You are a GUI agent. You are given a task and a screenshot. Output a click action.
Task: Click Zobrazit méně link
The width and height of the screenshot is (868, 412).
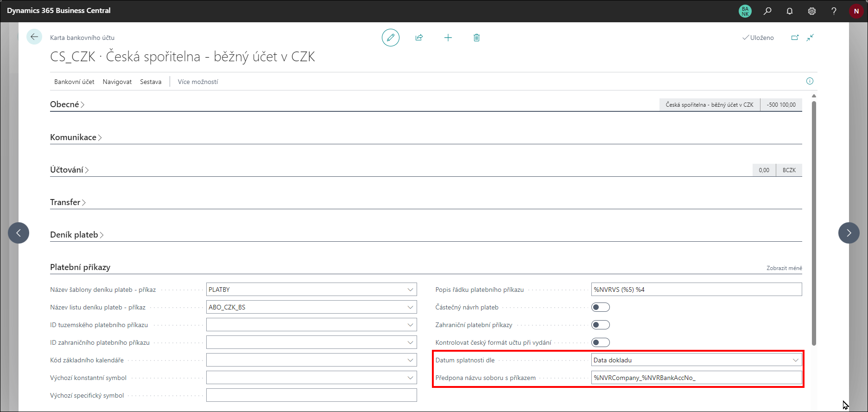(784, 268)
